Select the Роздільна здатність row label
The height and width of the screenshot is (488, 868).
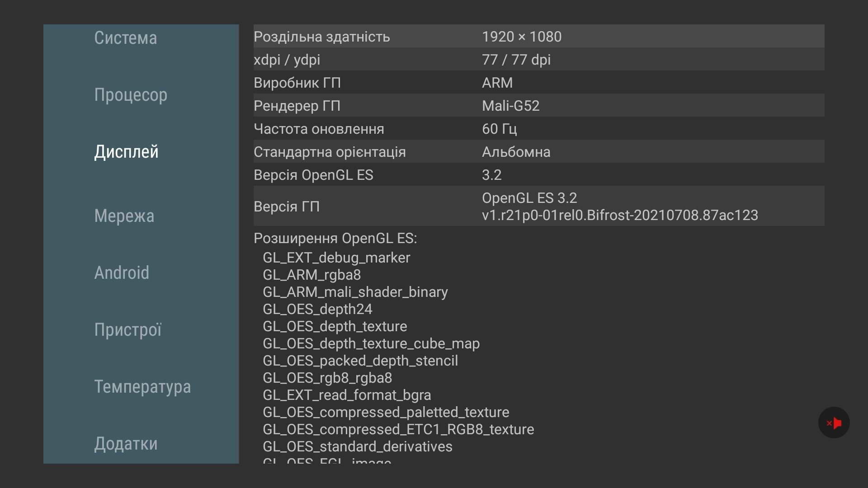[322, 37]
